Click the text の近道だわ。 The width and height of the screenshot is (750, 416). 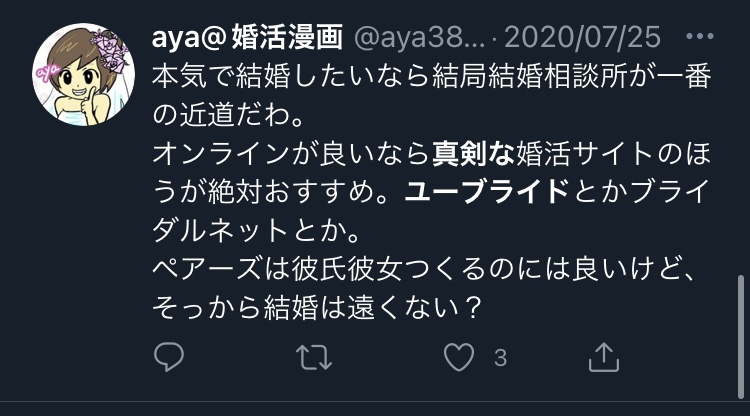click(x=229, y=115)
